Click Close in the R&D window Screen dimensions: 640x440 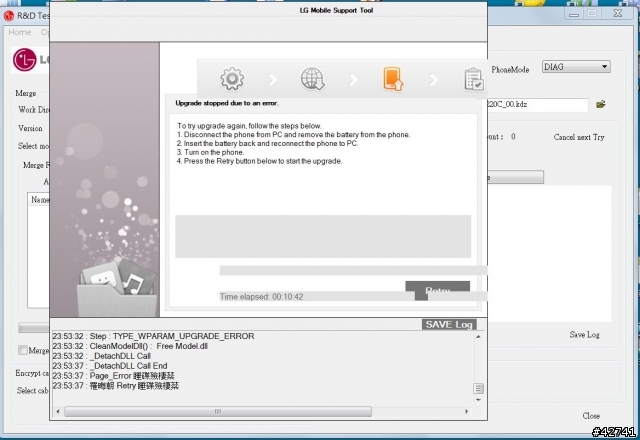click(591, 416)
